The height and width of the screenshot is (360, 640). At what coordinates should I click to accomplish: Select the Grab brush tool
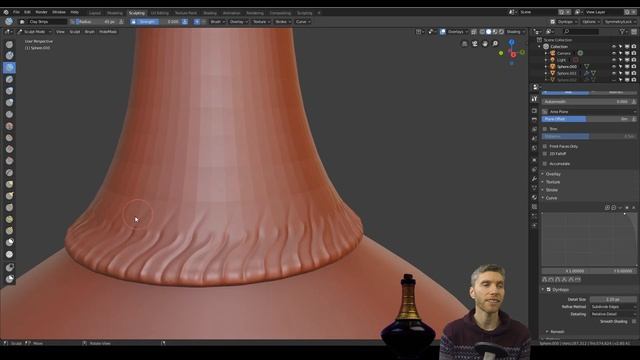(9, 184)
